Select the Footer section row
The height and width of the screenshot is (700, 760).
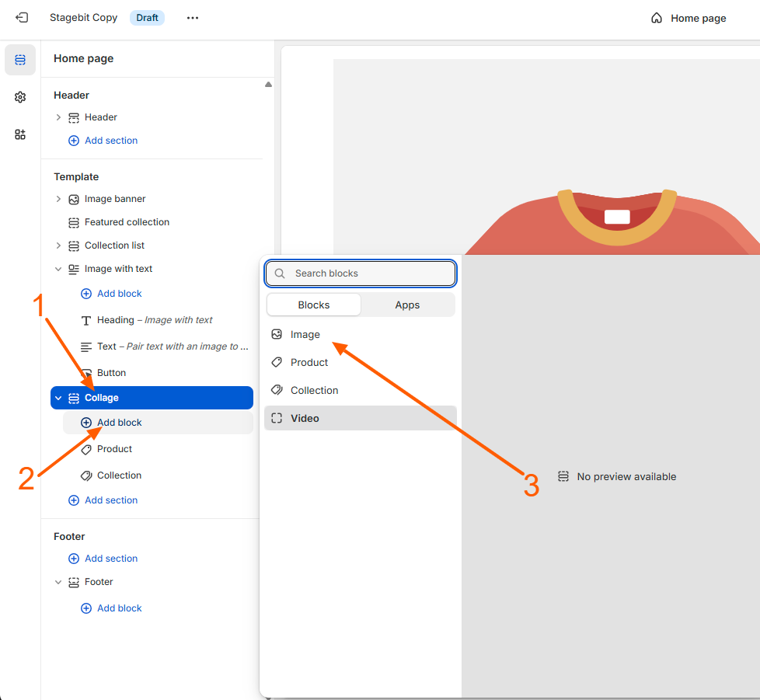click(x=152, y=582)
